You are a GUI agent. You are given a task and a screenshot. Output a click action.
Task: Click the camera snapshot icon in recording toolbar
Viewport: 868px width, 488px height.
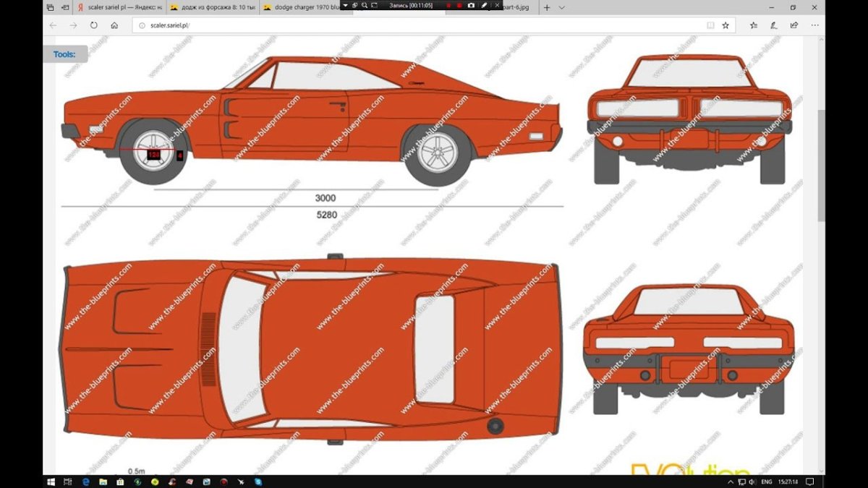point(471,7)
